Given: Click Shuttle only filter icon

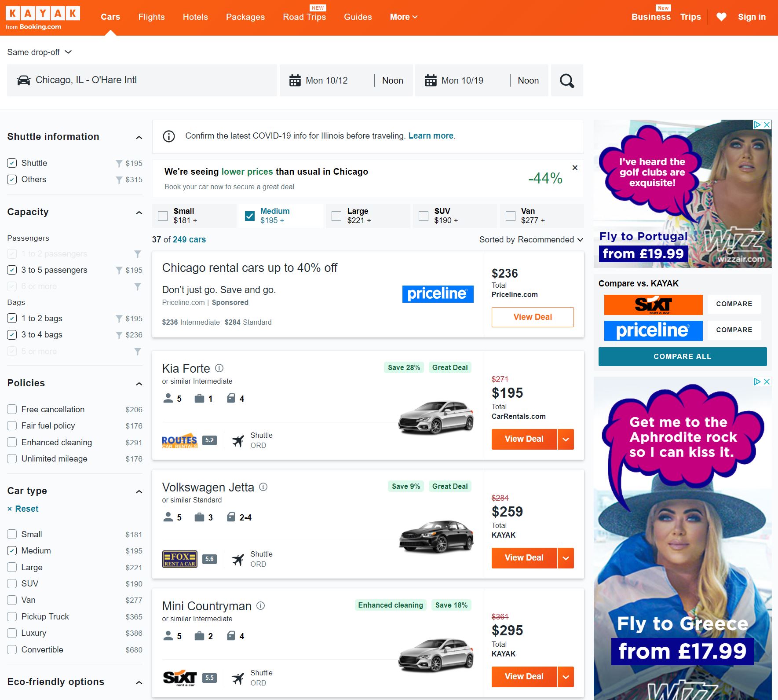Looking at the screenshot, I should coord(119,163).
